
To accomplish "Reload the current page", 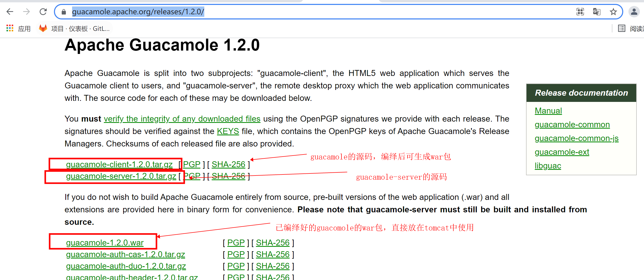I will [x=43, y=11].
